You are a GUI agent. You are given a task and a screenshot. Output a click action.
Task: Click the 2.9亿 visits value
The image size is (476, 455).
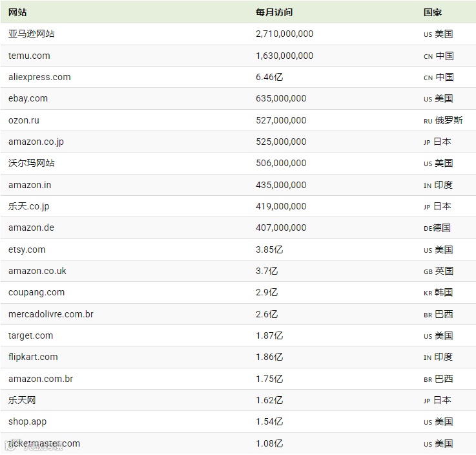[267, 292]
